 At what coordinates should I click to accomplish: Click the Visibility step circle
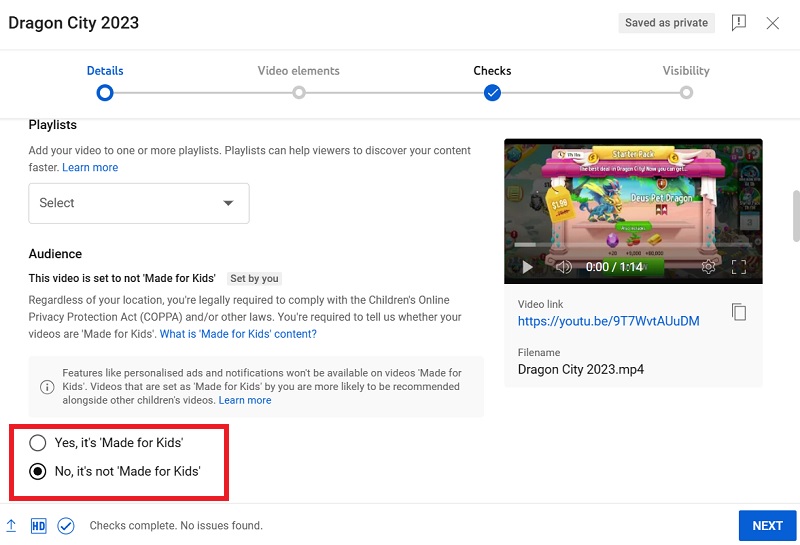click(686, 93)
